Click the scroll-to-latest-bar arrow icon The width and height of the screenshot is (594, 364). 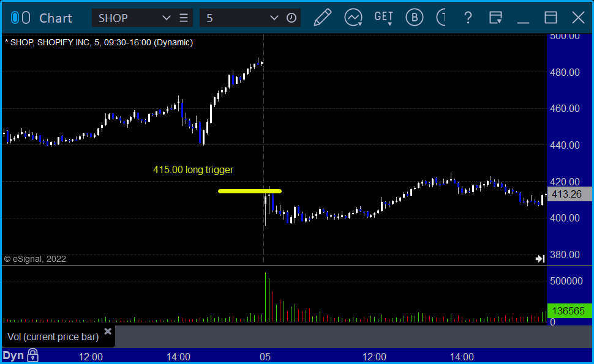[540, 259]
